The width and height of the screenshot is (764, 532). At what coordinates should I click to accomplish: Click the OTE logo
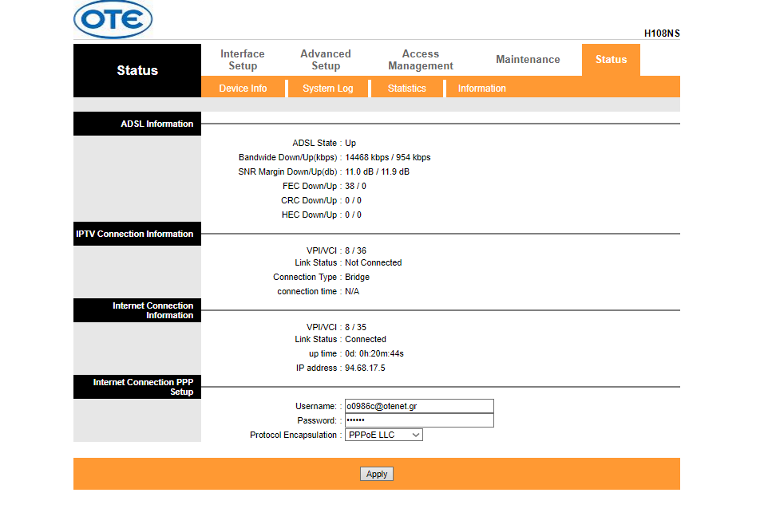click(113, 20)
